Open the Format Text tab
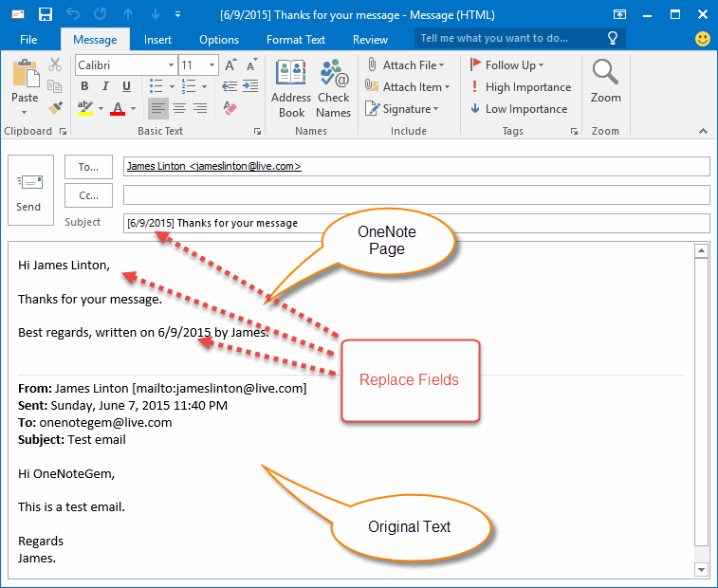The width and height of the screenshot is (718, 588). [295, 40]
